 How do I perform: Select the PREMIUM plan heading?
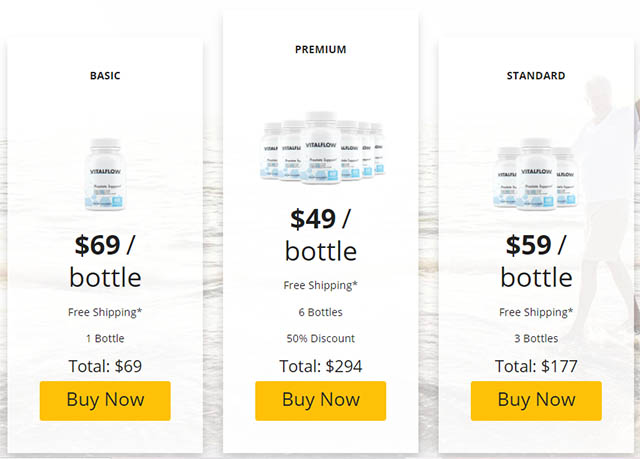coord(320,50)
